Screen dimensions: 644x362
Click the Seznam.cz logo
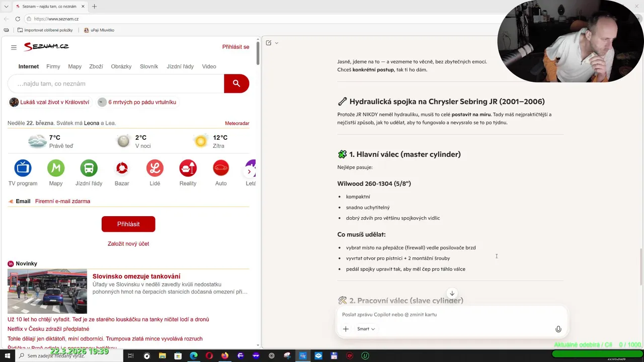coord(46,46)
